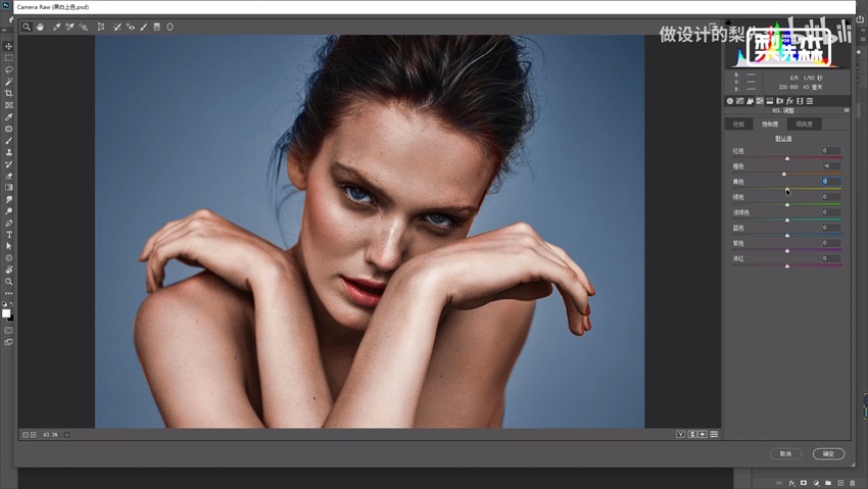Click the 取消 (Cancel) button
Screen dimensions: 868x489
click(x=785, y=453)
